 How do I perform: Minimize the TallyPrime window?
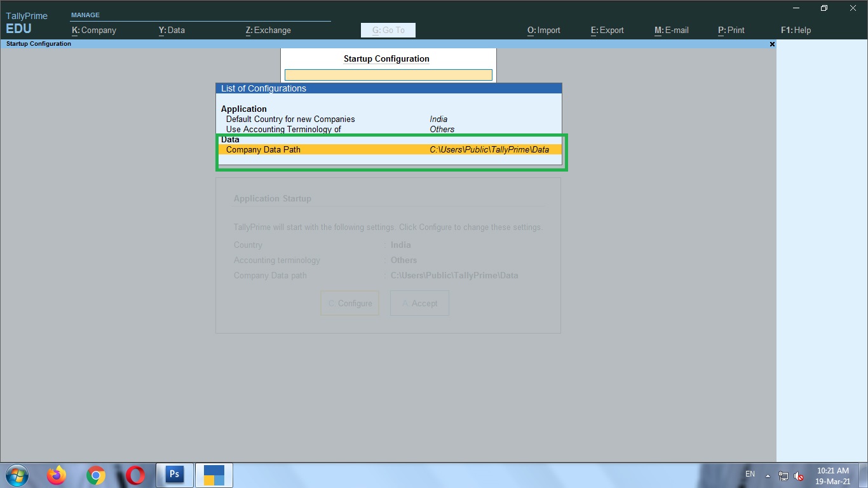point(797,8)
